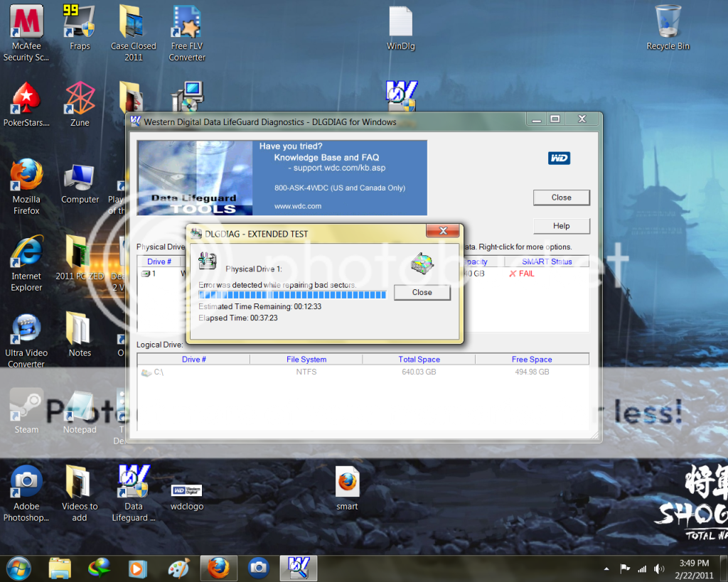Image resolution: width=728 pixels, height=582 pixels.
Task: Select the Case Closed 2011 folder
Action: point(133,33)
